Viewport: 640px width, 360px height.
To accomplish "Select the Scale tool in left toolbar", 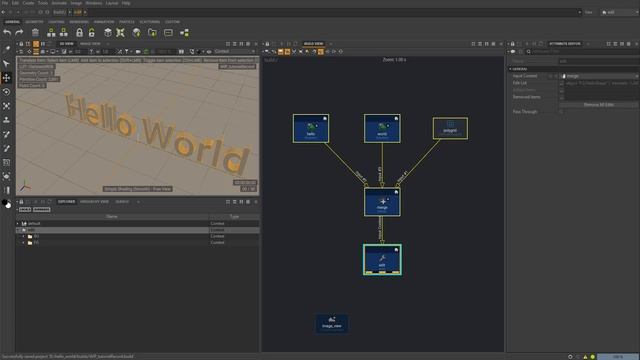I will (x=7, y=106).
